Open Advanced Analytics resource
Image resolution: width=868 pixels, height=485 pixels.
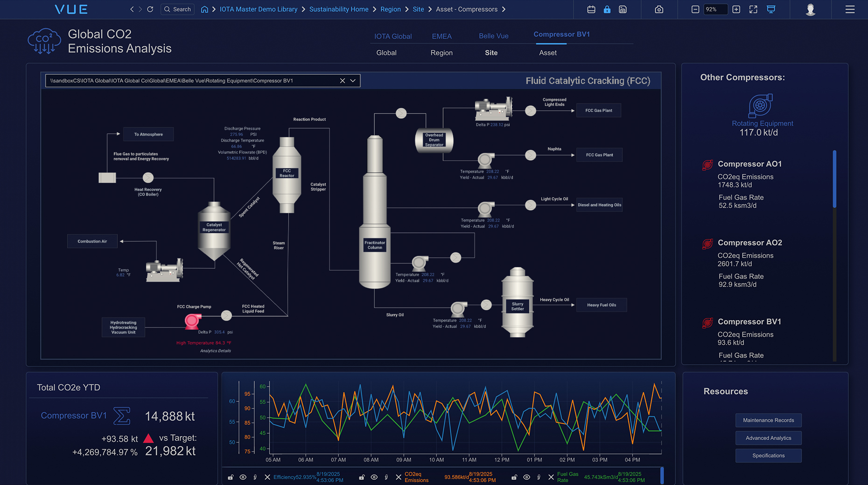point(769,438)
